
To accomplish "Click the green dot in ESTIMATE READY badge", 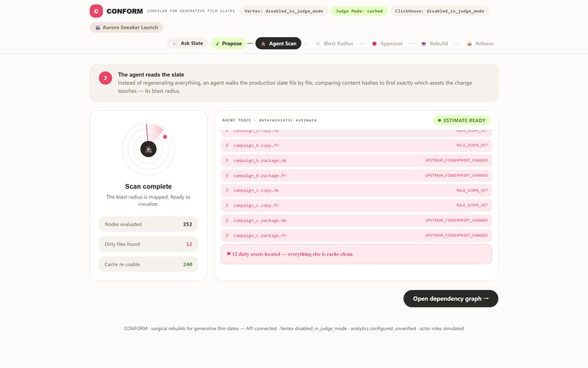I will 439,120.
